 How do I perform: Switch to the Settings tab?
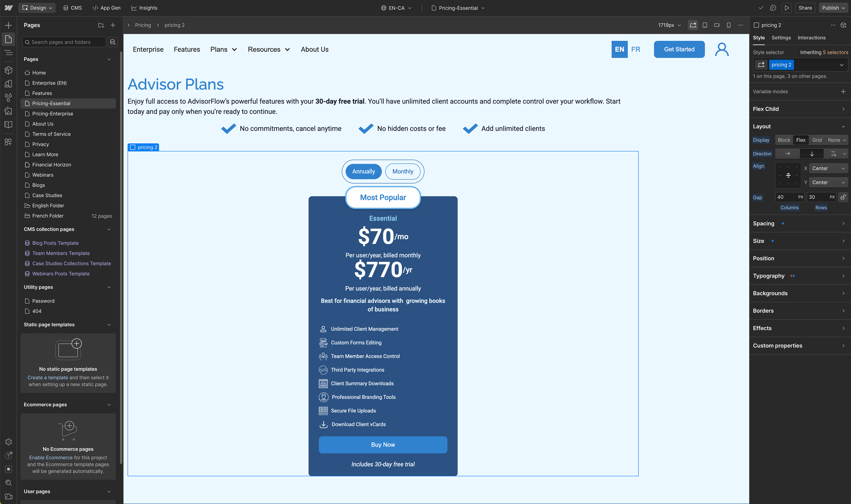(781, 38)
